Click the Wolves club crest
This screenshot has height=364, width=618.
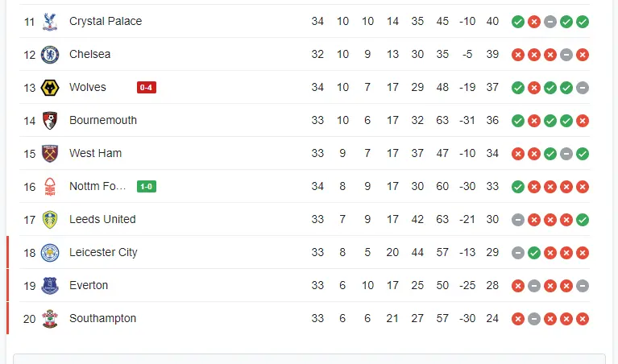51,88
